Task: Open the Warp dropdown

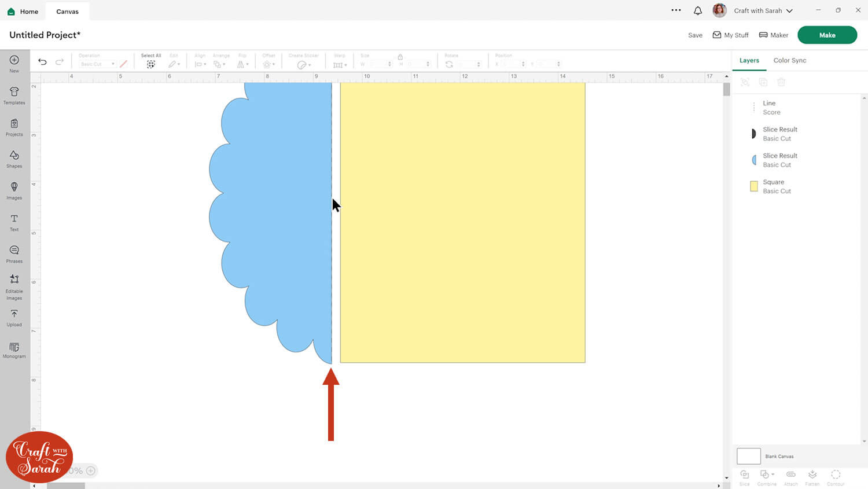Action: (x=340, y=64)
